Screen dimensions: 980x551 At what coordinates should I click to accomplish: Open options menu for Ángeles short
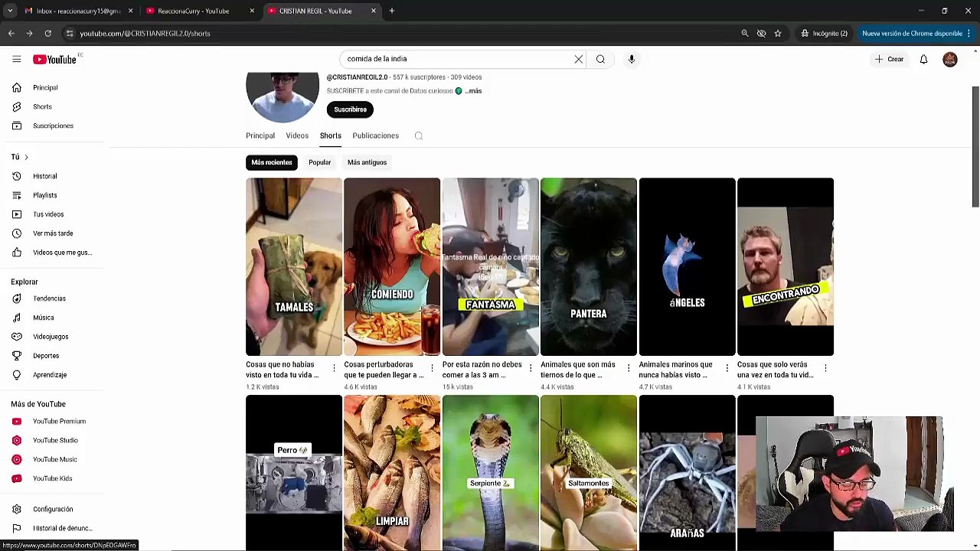click(x=727, y=369)
